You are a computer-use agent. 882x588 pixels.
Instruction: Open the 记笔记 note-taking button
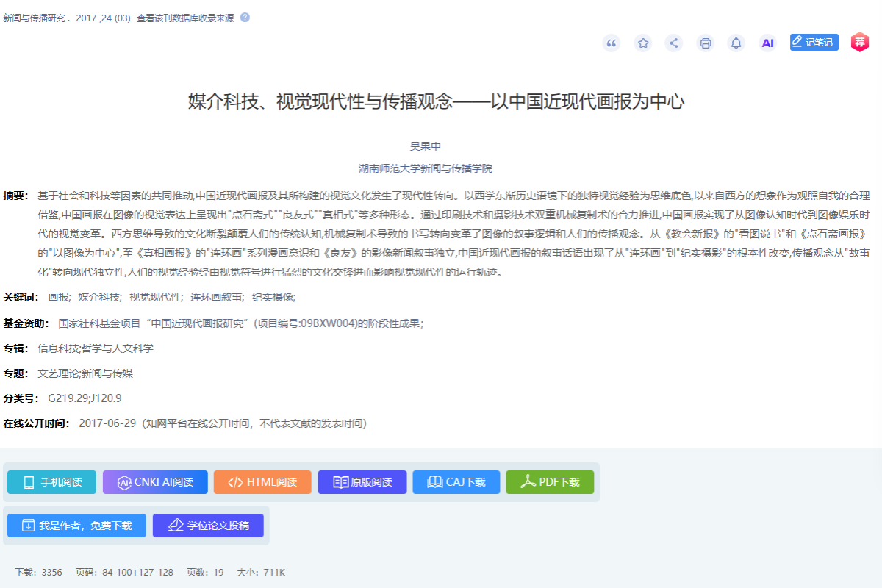click(814, 43)
